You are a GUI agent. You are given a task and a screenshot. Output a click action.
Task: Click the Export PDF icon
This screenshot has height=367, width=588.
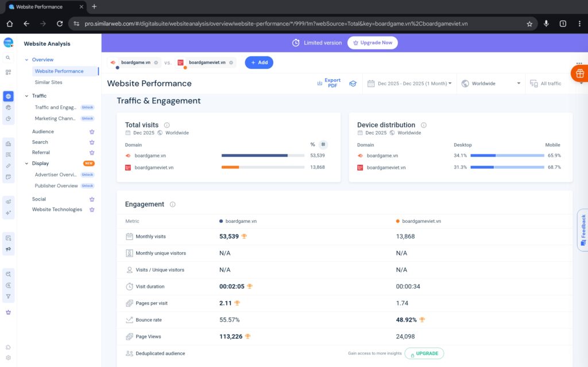point(319,82)
